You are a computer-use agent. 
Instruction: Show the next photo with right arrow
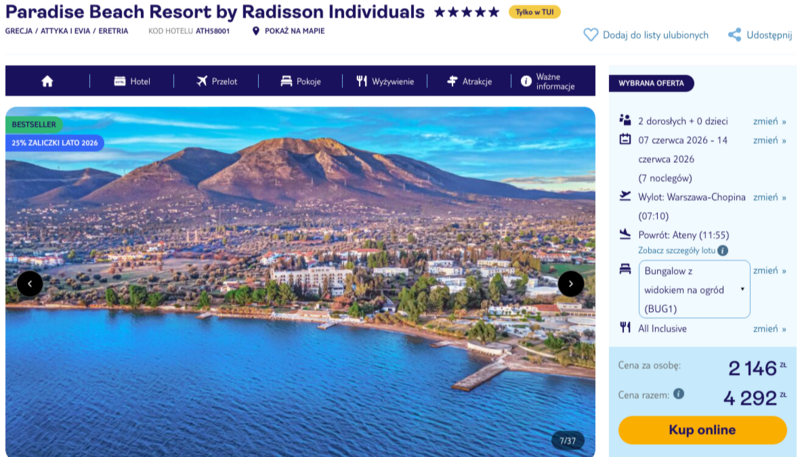click(x=570, y=284)
